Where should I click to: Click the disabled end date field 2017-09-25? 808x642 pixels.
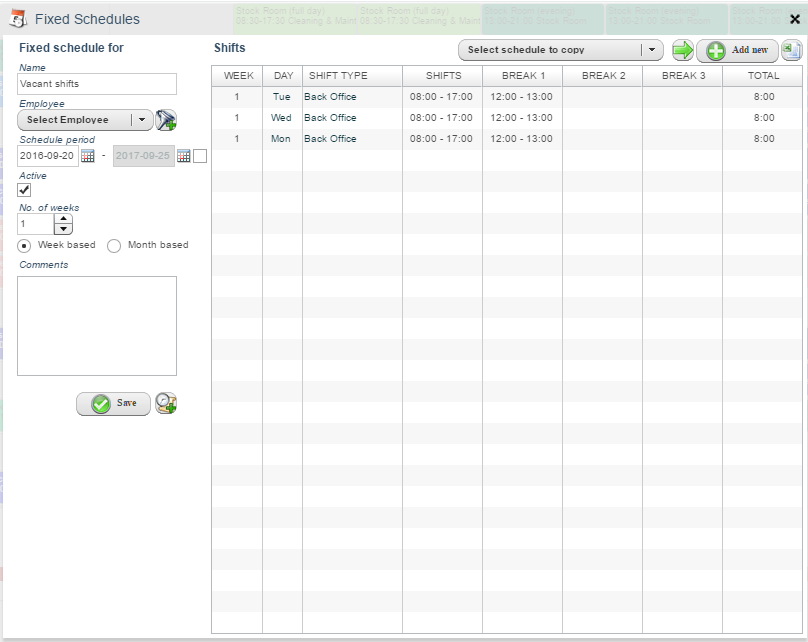pos(144,156)
